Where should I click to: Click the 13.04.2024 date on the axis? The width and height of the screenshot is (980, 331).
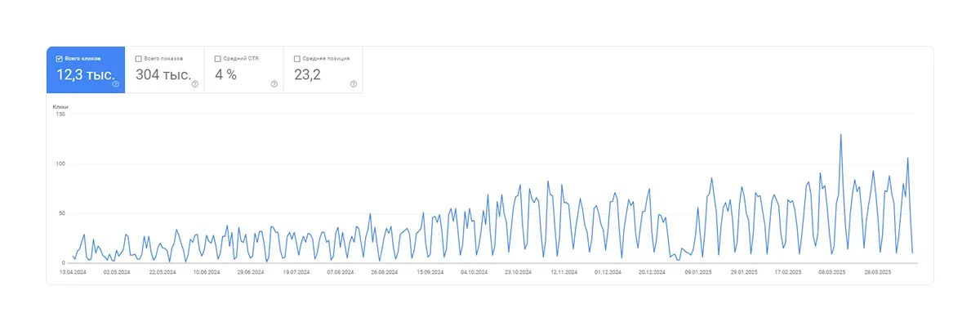73,271
